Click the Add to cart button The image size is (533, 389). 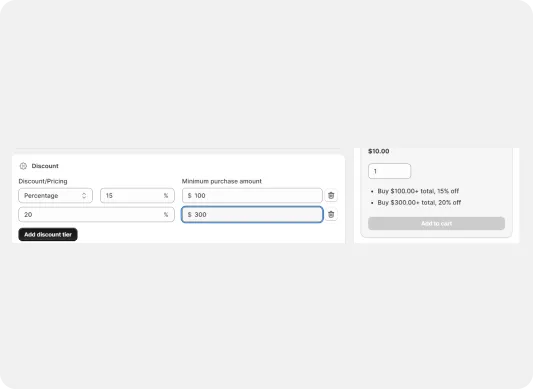pyautogui.click(x=436, y=223)
